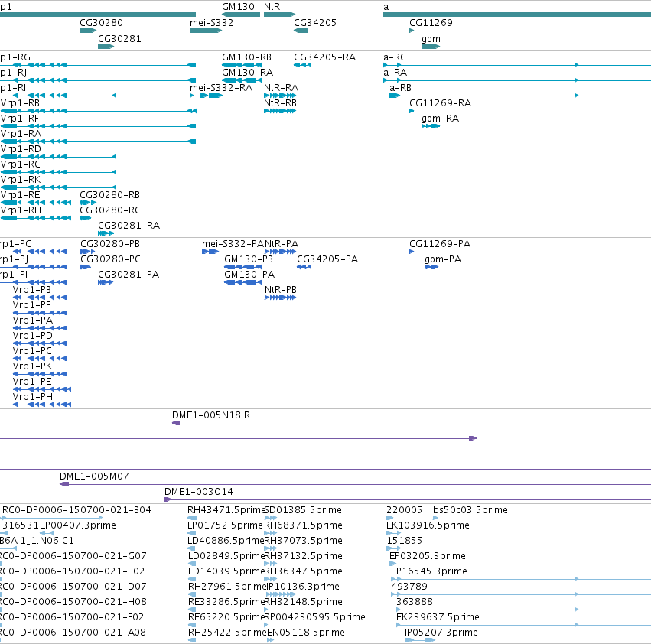Viewport: 651px width, 644px height.
Task: Select the RP004230595.5prime EST label
Action: 314,617
